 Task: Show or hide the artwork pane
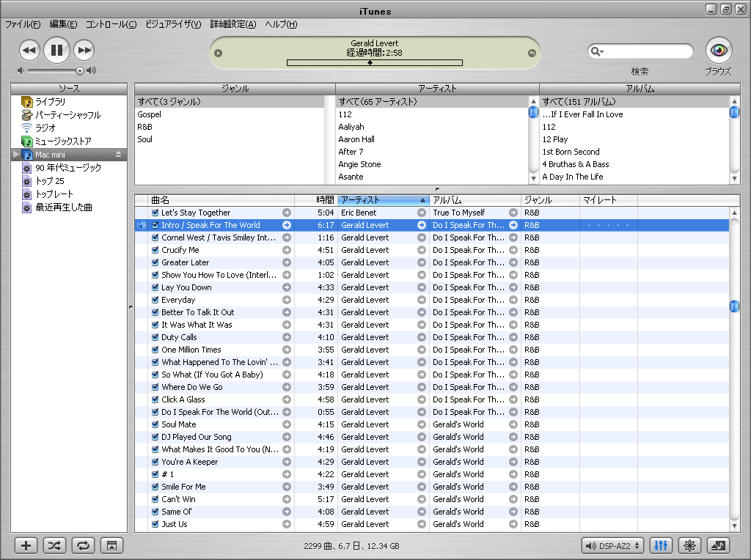pyautogui.click(x=111, y=545)
